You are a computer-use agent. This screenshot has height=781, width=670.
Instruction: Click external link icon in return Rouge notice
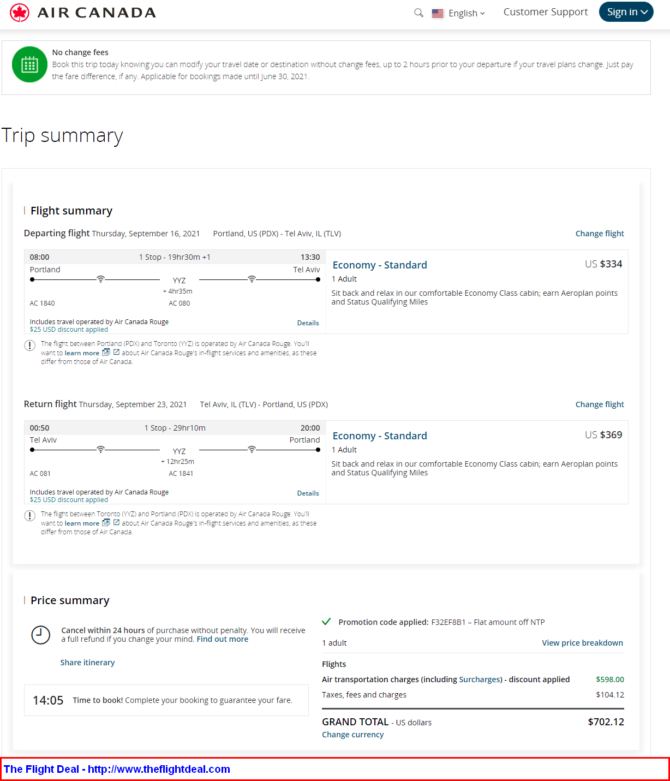116,522
